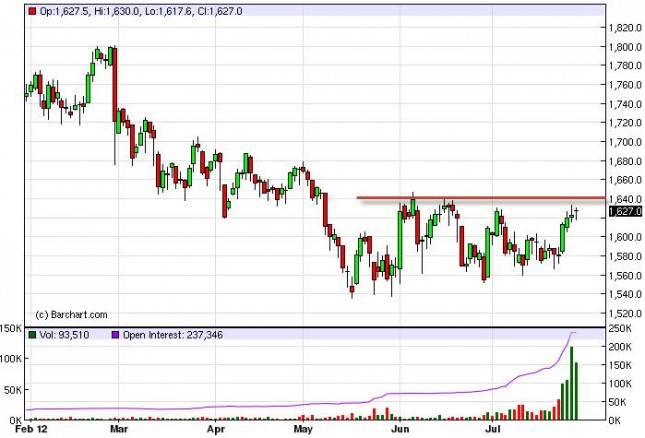Click the 1,720.0 price axis label
The height and width of the screenshot is (438, 645).
(x=625, y=123)
